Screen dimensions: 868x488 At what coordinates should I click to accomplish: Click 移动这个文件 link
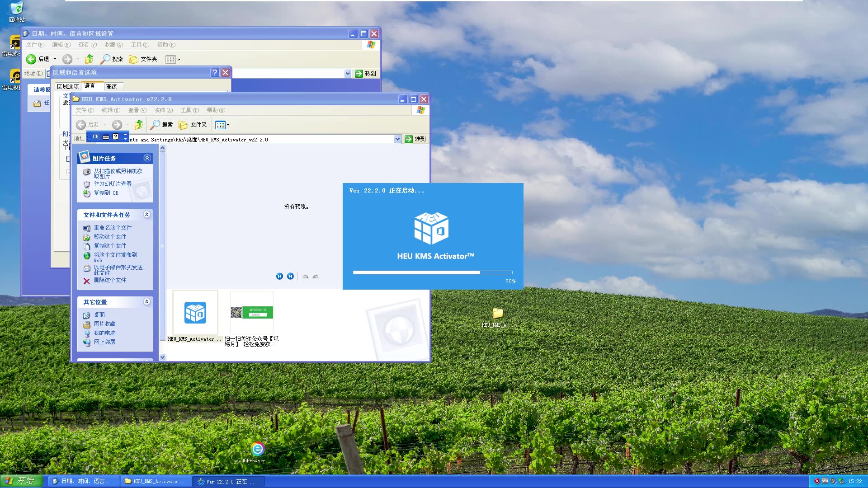(x=110, y=237)
